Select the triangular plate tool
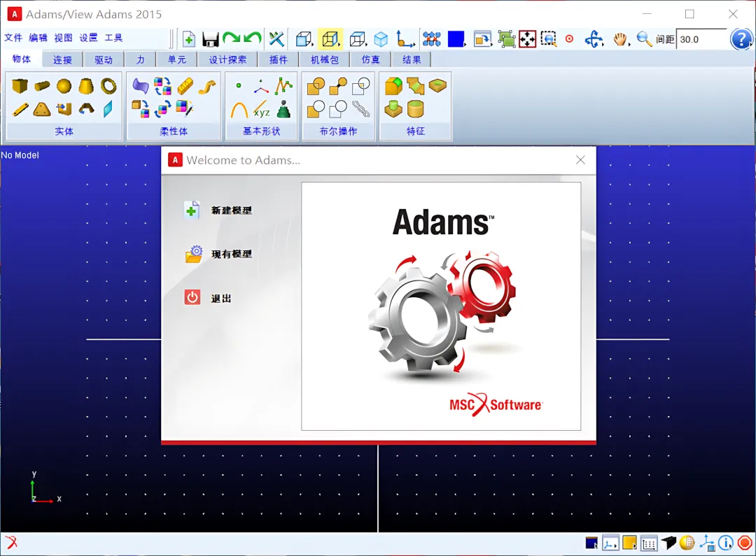The image size is (756, 556). (42, 109)
